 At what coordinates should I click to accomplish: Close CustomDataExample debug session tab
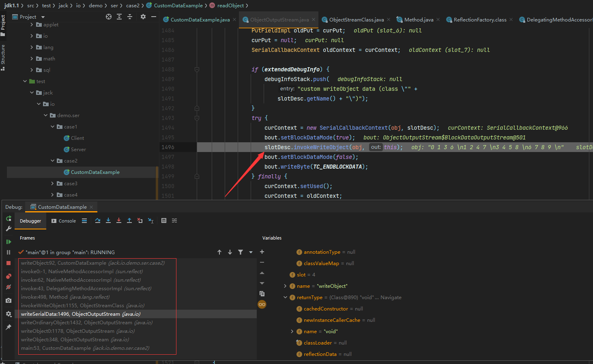tap(91, 207)
